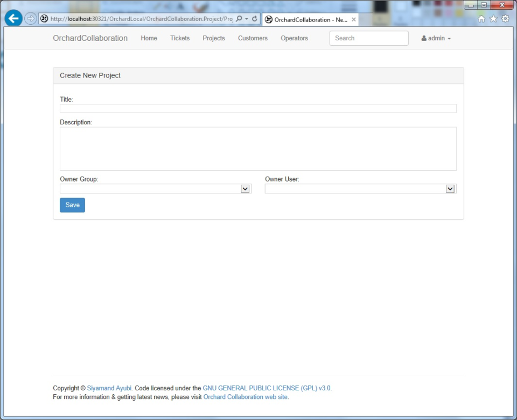
Task: Click into the Title text field
Action: coord(258,108)
